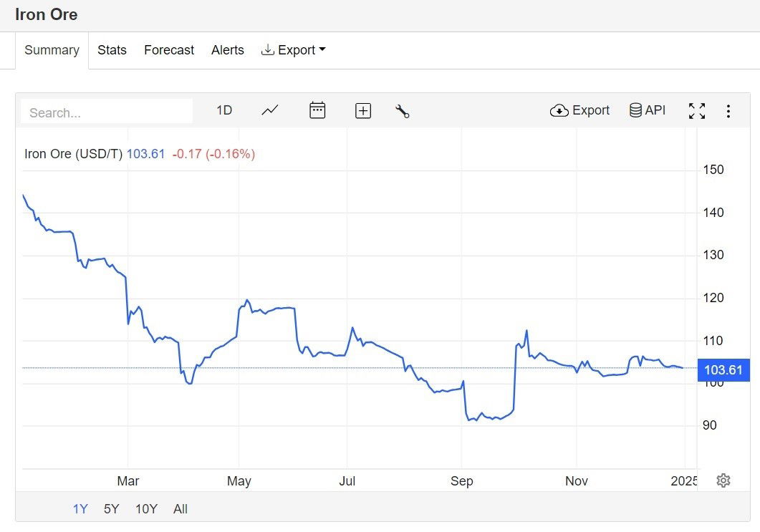Open the API database button
The image size is (760, 532).
point(647,110)
